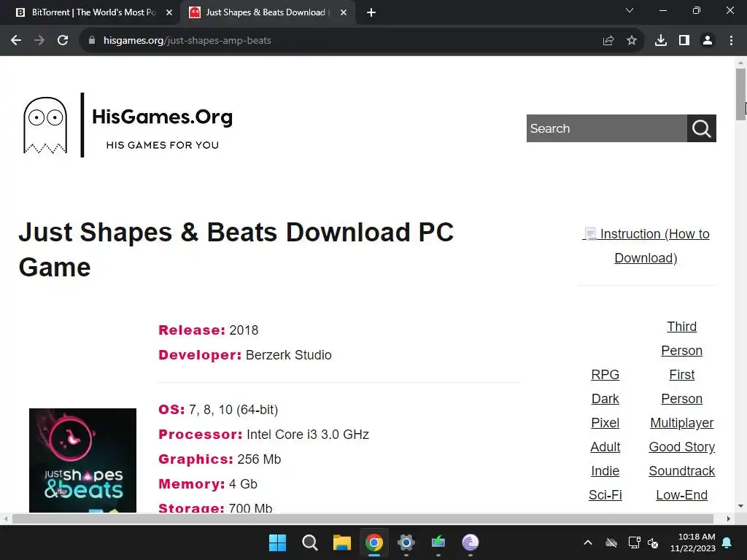Open the clock showing 10:18 AM
This screenshot has height=560, width=747.
point(693,542)
